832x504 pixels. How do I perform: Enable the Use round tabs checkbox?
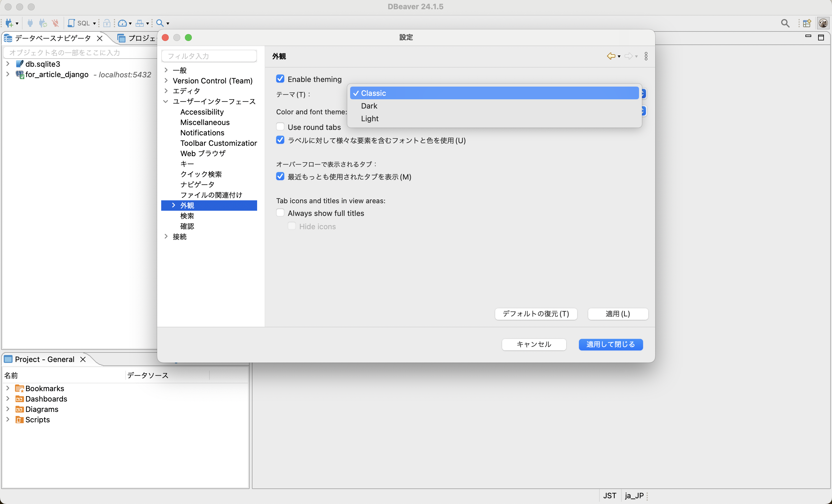(x=280, y=126)
